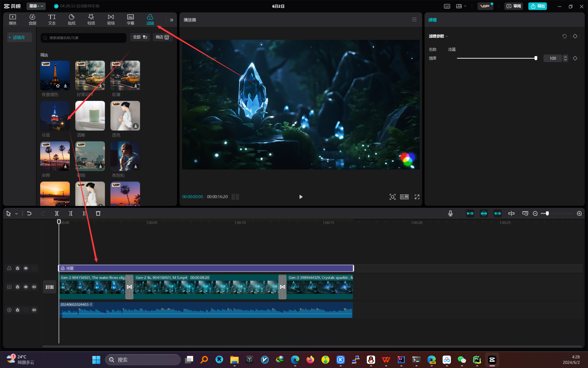The height and width of the screenshot is (368, 588).
Task: Select the 清晰 filter thumbnail
Action: click(90, 116)
